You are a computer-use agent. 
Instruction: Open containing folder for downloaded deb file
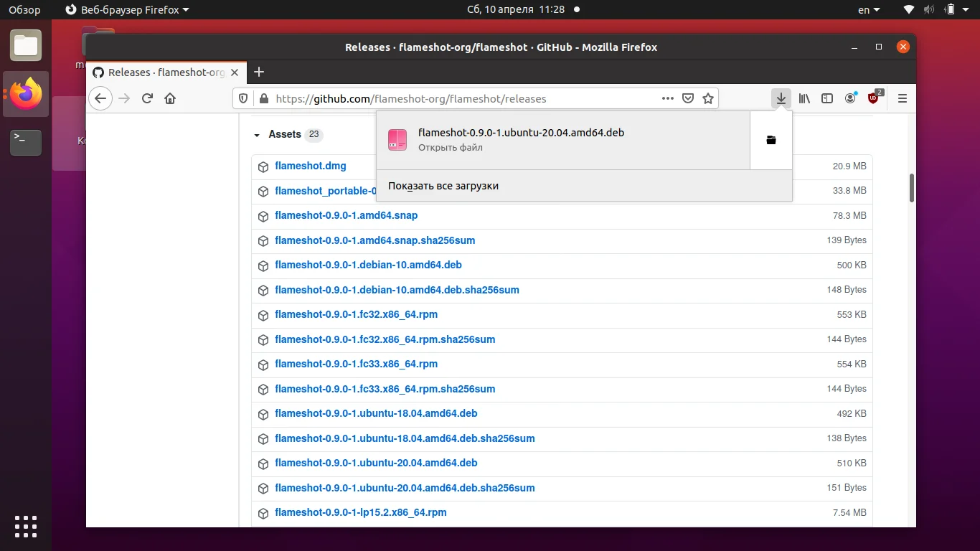click(771, 140)
